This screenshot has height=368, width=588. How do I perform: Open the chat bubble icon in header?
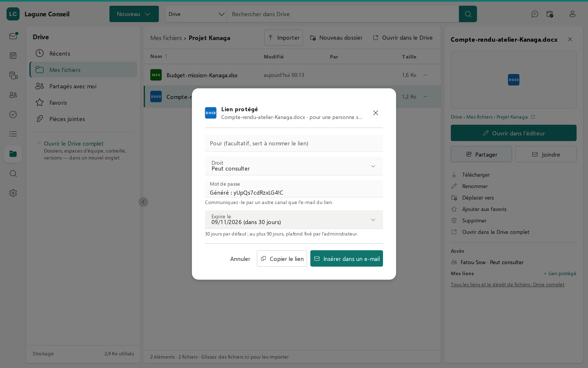coord(535,14)
